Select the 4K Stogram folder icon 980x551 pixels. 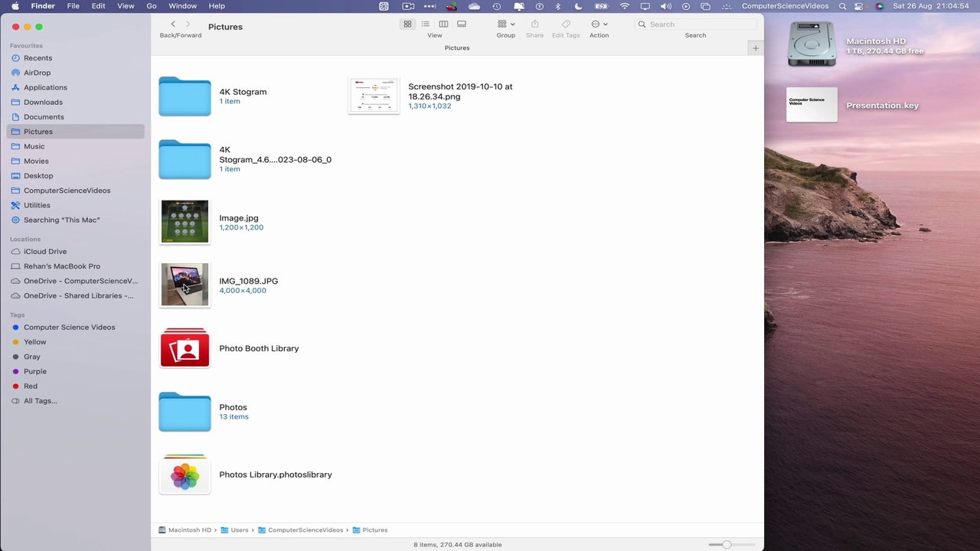[x=185, y=96]
